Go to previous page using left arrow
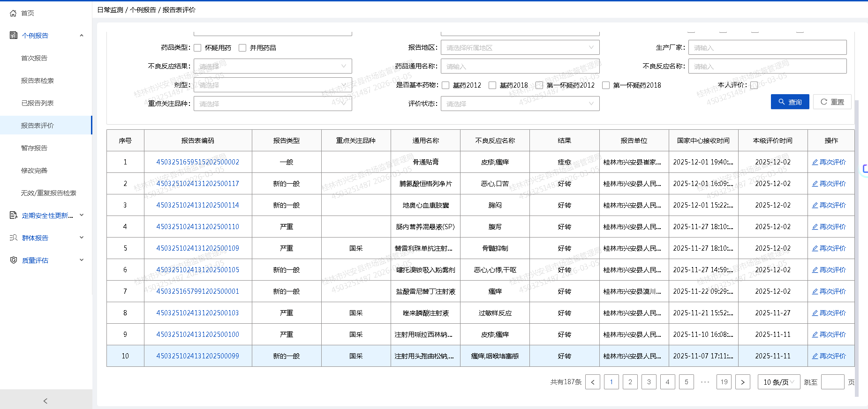868x409 pixels. [x=593, y=382]
